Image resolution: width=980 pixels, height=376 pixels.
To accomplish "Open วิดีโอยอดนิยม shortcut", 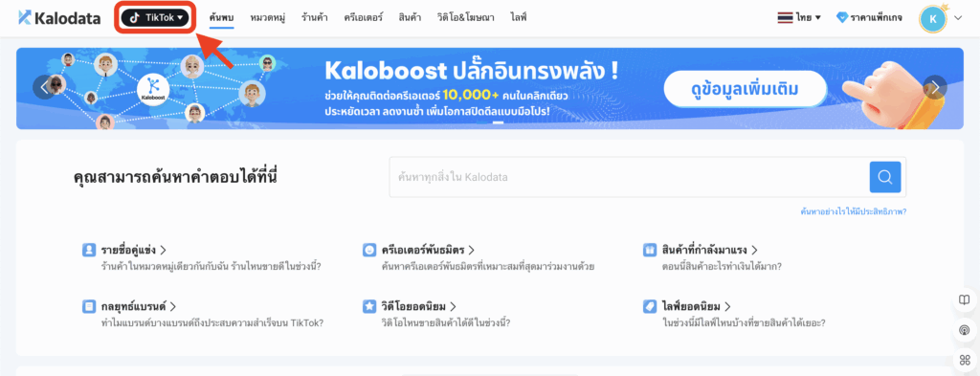I will coord(419,307).
